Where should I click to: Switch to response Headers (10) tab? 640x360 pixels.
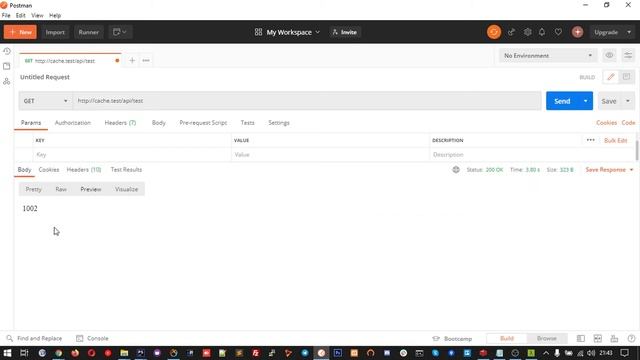[x=84, y=169]
